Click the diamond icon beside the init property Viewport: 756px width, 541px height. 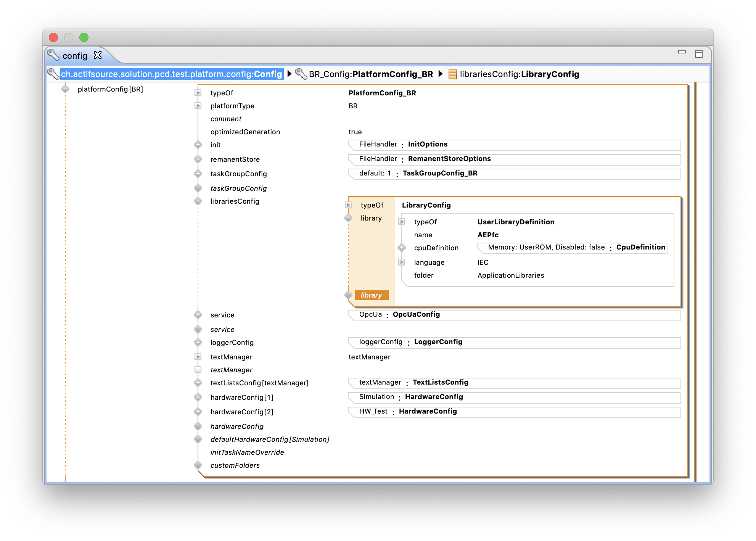(198, 145)
